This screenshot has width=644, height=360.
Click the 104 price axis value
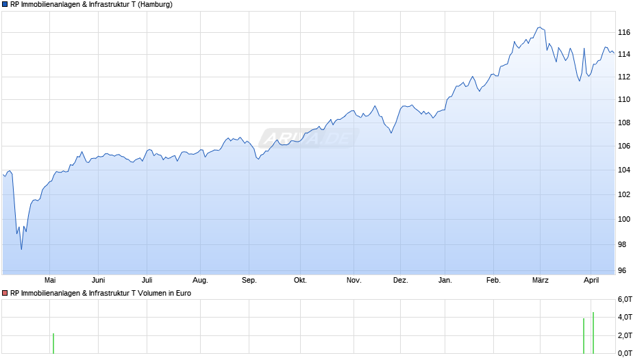point(624,170)
